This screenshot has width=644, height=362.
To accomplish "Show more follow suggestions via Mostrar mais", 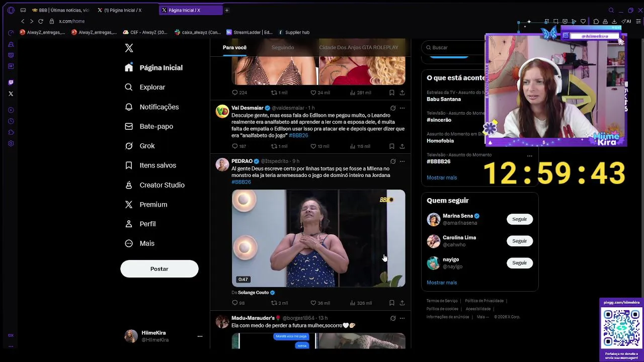I will pyautogui.click(x=442, y=283).
